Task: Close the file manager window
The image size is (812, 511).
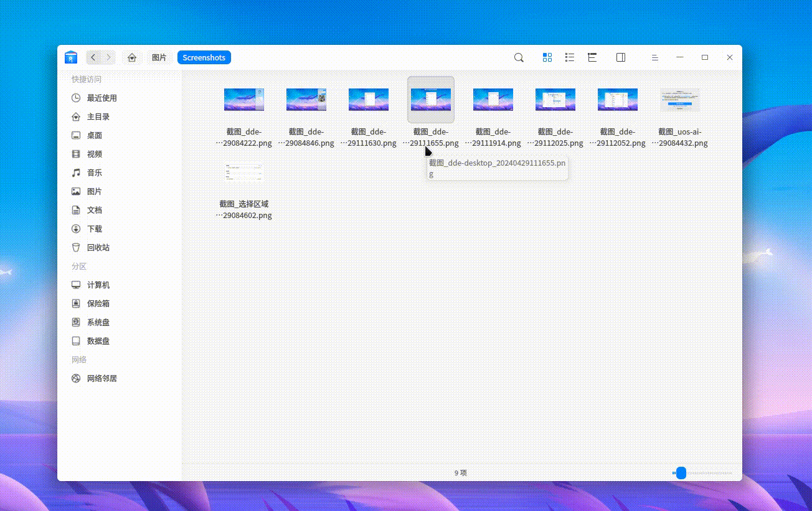Action: click(730, 57)
